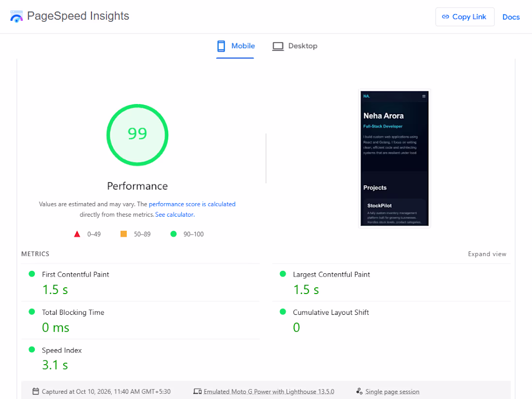
Task: Click 'Emulated Moto G Power with Lighthouse' text
Action: tap(269, 392)
